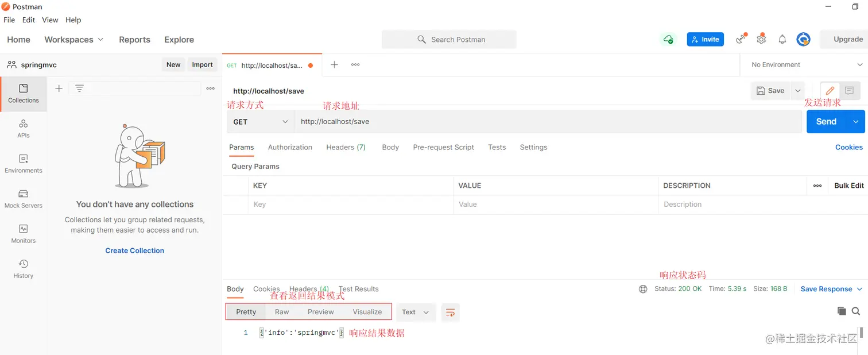Screen dimensions: 868x355
Task: Copy the response body with the copy icon
Action: (x=842, y=311)
